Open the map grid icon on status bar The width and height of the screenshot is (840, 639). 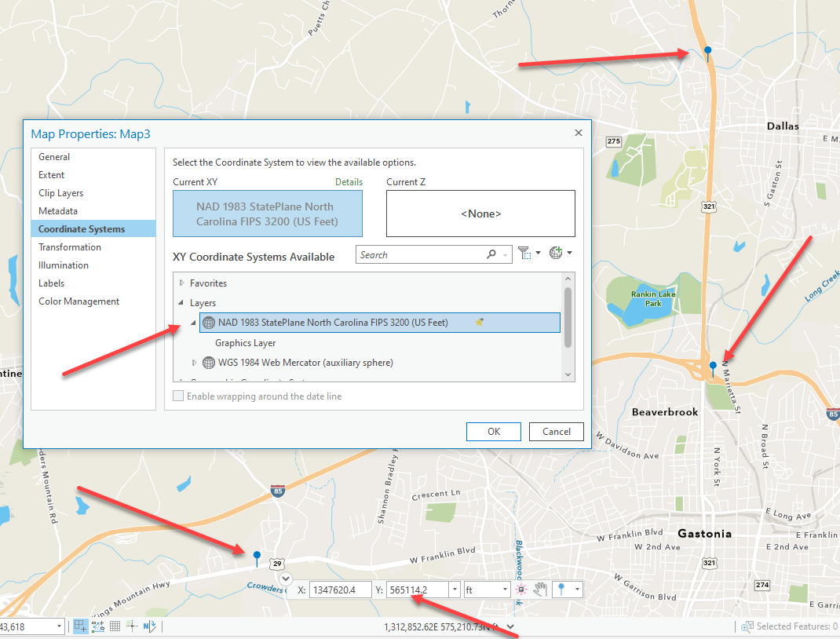115,626
